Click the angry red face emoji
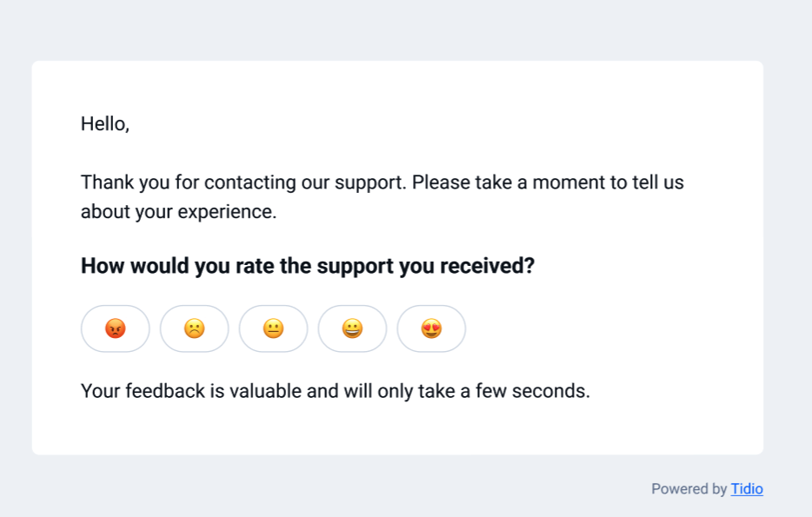This screenshot has height=517, width=812. pyautogui.click(x=116, y=328)
